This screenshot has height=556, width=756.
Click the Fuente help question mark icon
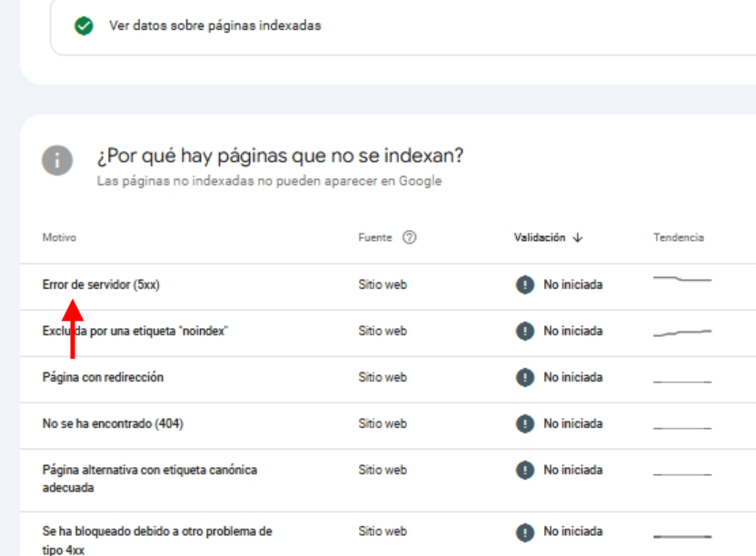pyautogui.click(x=409, y=237)
